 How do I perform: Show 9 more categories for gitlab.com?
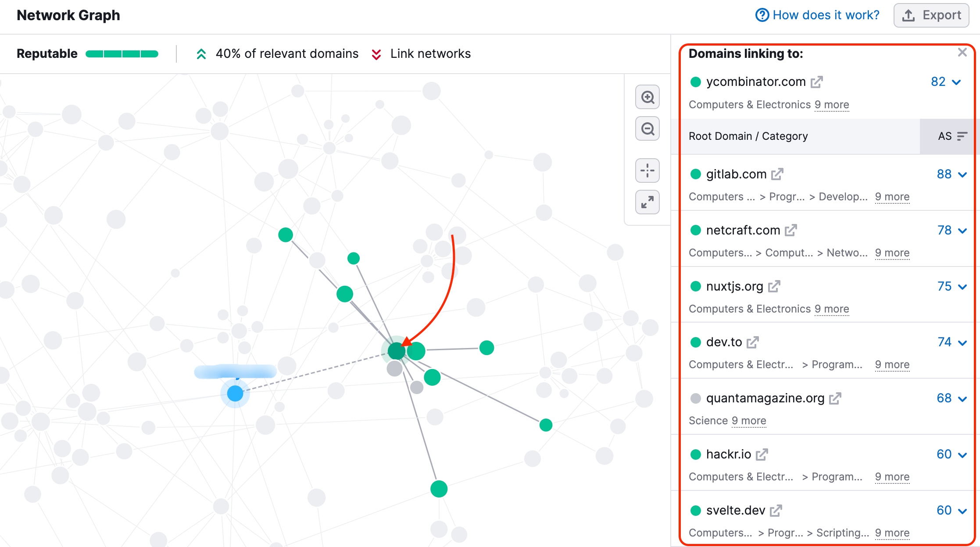pyautogui.click(x=892, y=197)
